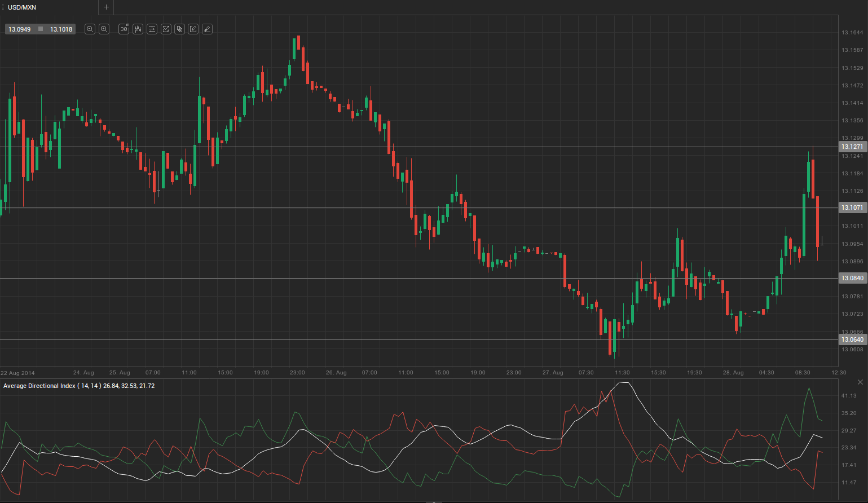Select the pencil edit drawing icon

pyautogui.click(x=193, y=29)
